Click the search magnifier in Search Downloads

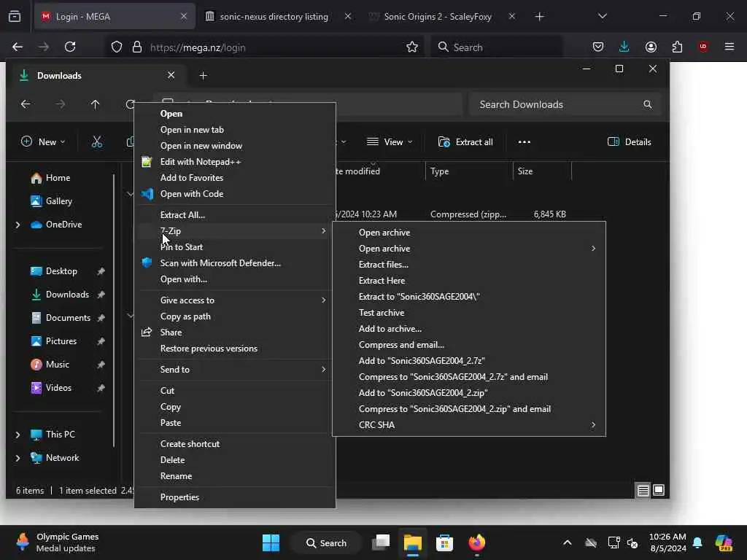pos(648,104)
